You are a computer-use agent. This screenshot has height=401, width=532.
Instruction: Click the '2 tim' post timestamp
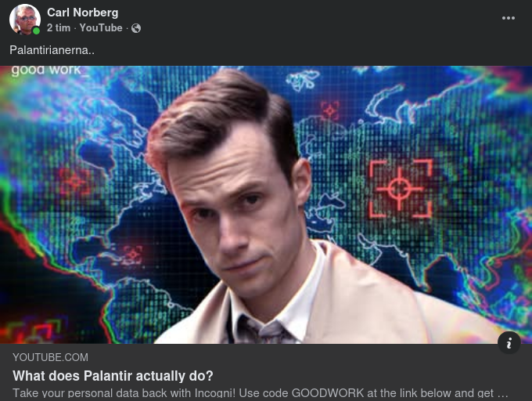[59, 28]
